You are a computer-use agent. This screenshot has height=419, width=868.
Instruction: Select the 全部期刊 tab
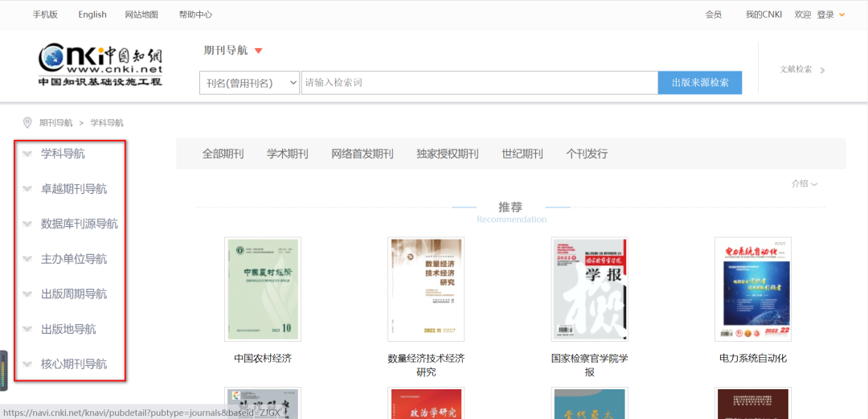(x=223, y=154)
